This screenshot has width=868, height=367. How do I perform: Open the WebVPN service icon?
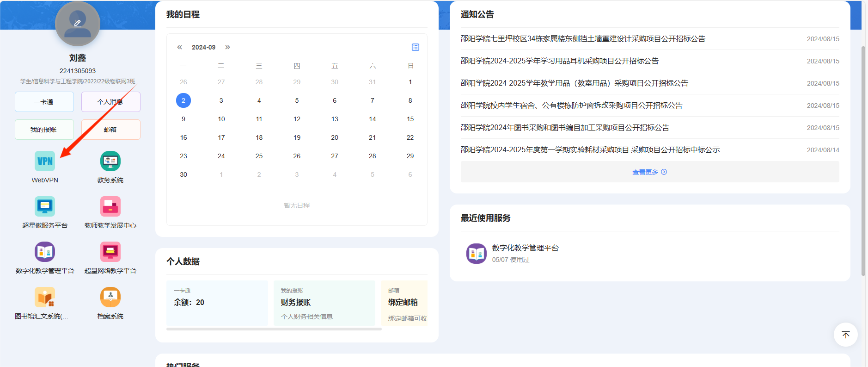click(45, 162)
